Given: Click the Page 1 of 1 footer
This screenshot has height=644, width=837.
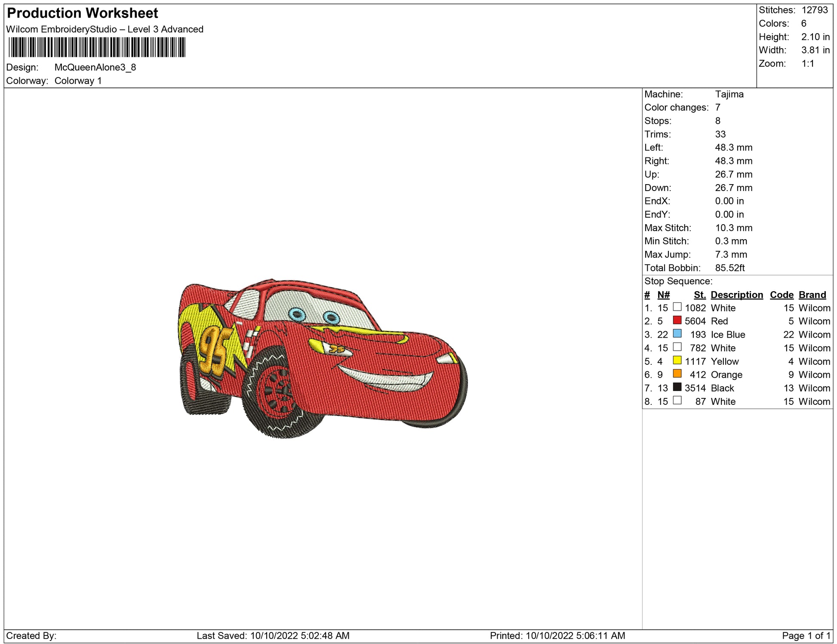Looking at the screenshot, I should [x=805, y=635].
